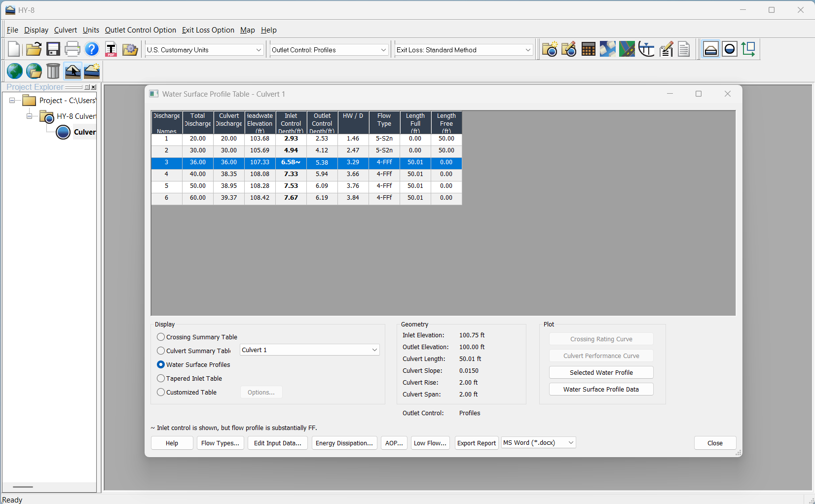Click the calculator icon in the toolbar
Viewport: 815px width, 504px height.
tap(588, 49)
